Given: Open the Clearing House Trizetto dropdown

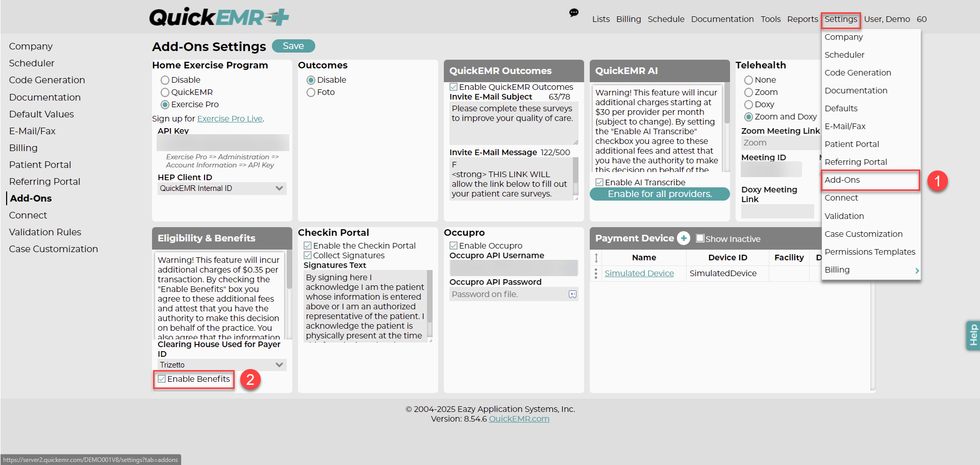Looking at the screenshot, I should (222, 365).
